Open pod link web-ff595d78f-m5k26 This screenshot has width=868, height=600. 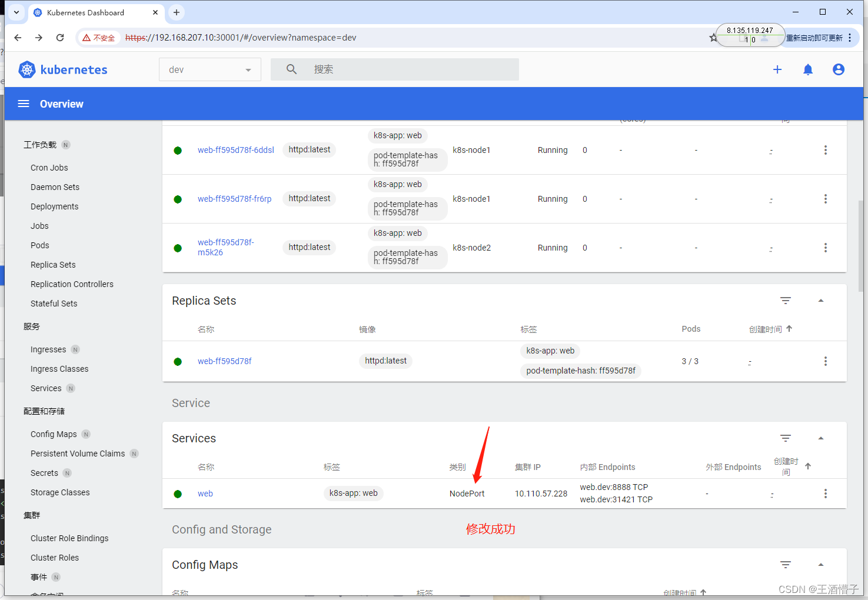[226, 247]
